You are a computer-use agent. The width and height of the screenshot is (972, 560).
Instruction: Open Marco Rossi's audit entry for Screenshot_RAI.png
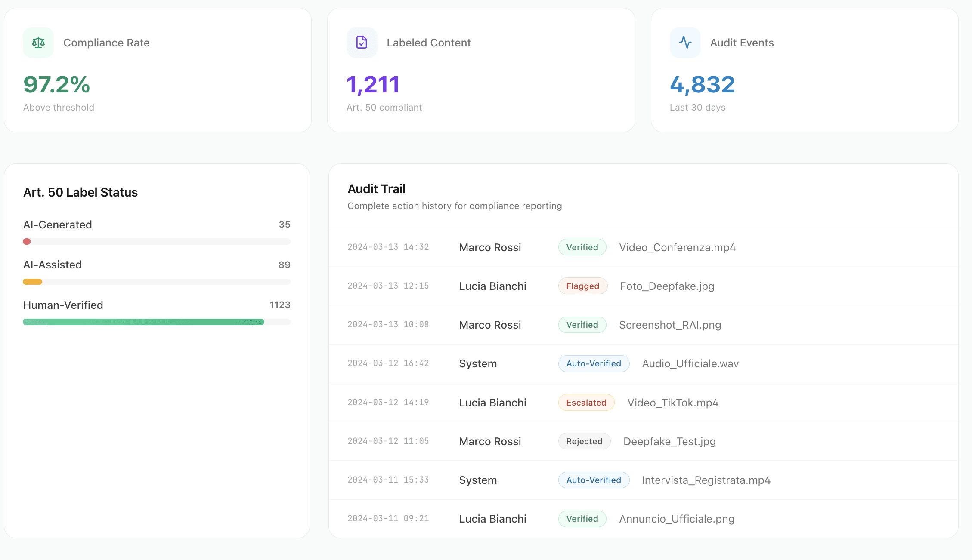pos(490,325)
